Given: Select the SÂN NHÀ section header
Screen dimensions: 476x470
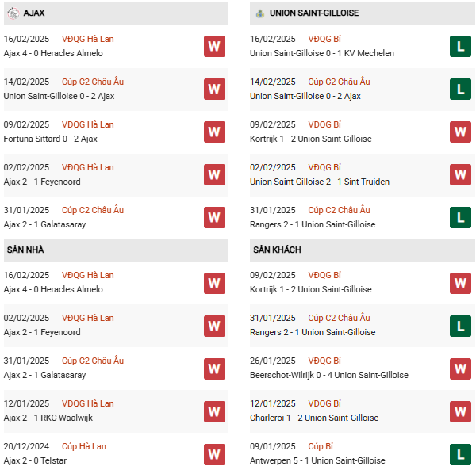Looking at the screenshot, I should (116, 250).
